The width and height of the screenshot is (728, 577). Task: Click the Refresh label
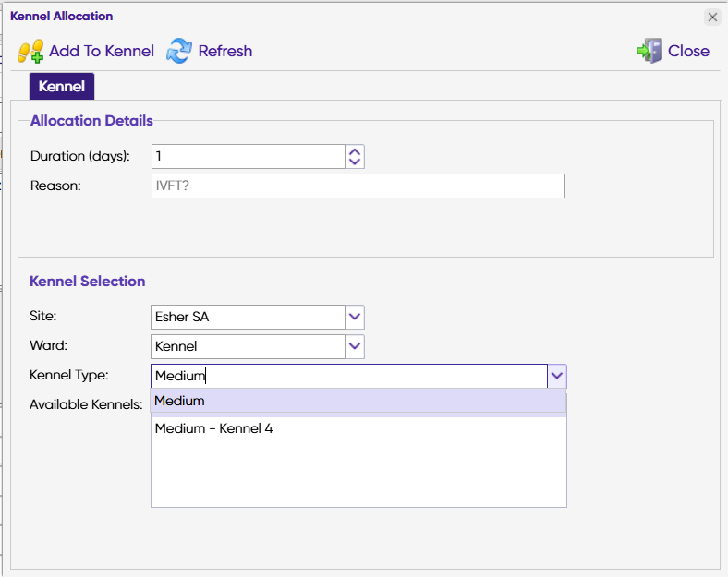pos(225,51)
